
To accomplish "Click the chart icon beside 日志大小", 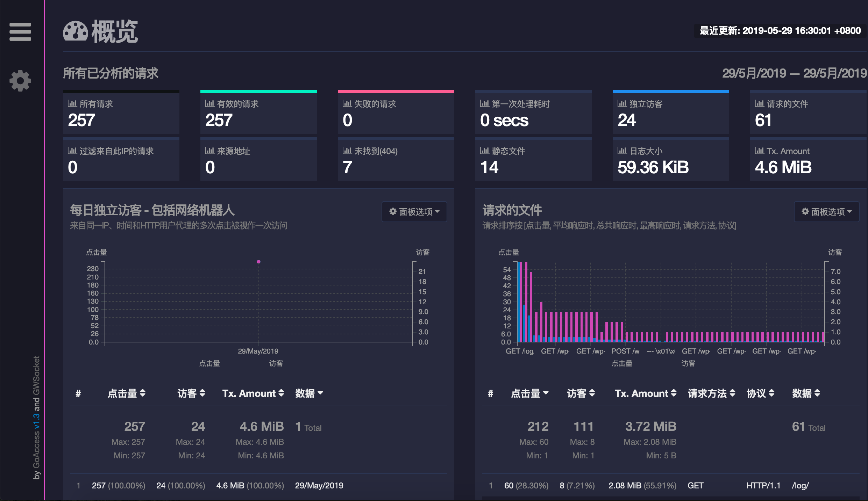I will 622,151.
